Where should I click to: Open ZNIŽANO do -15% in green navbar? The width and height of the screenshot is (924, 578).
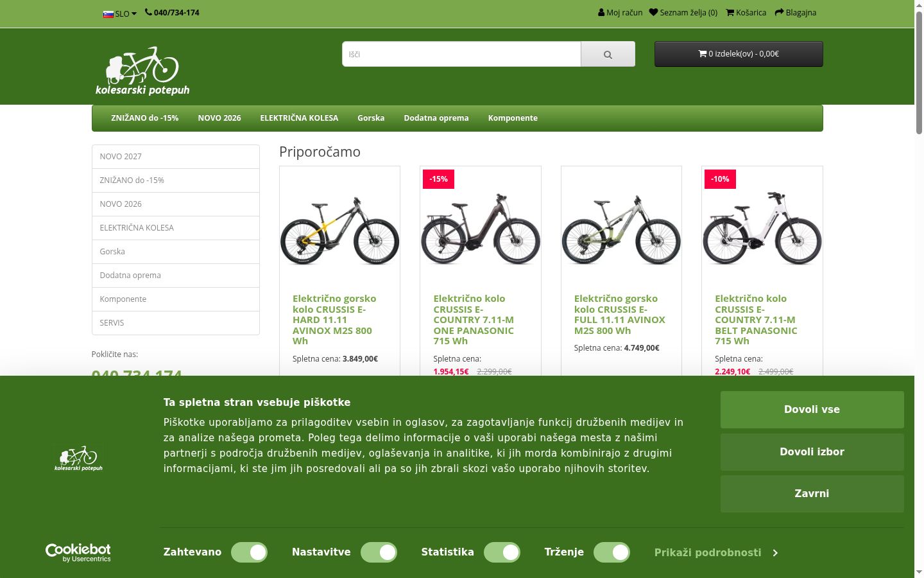[x=144, y=118]
